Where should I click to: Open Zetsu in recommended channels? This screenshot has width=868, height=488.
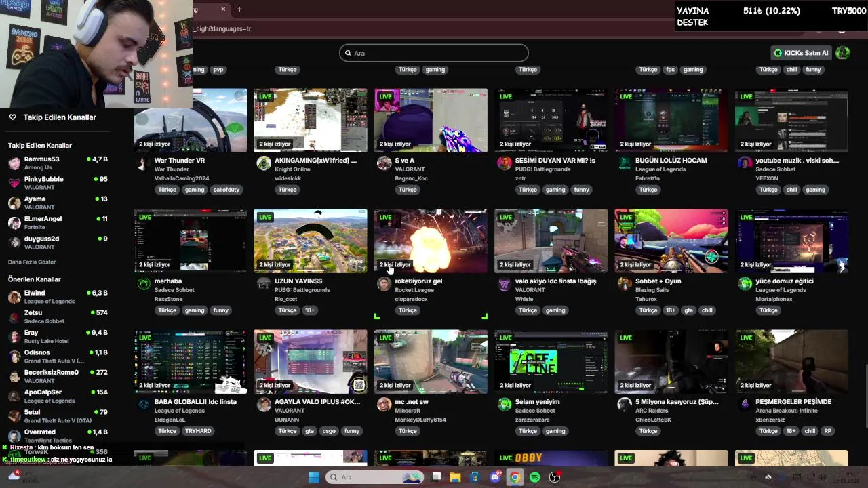coord(58,317)
